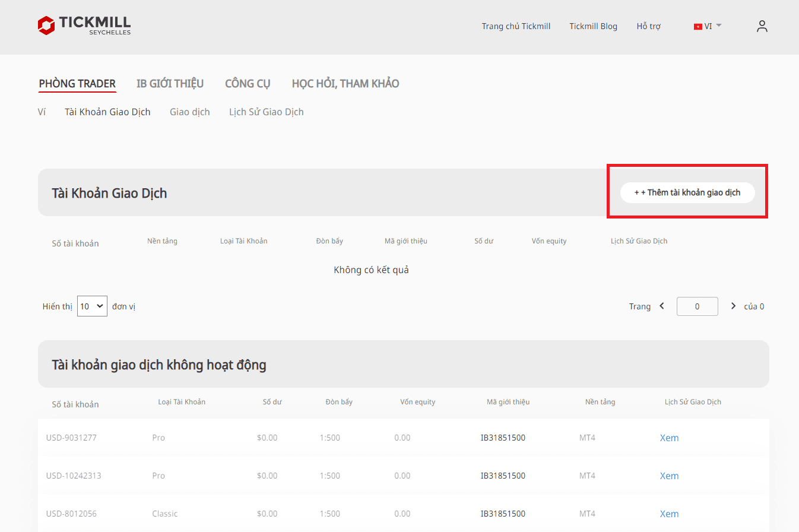
Task: Open Trang chủ Tickmill link
Action: tap(516, 26)
